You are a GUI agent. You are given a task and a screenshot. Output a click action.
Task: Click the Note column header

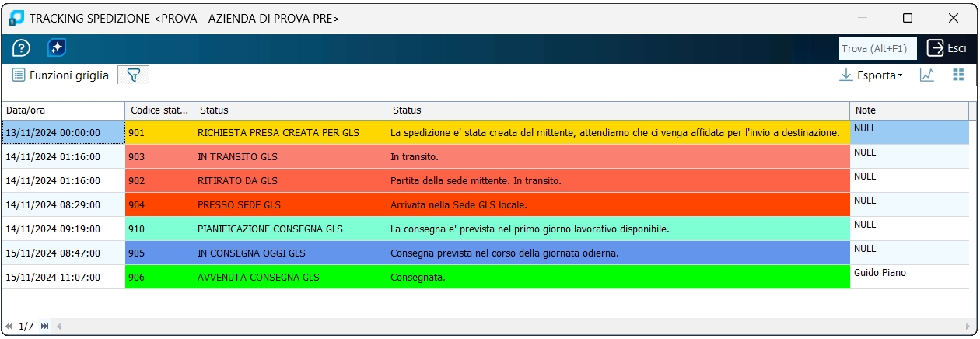(x=909, y=110)
